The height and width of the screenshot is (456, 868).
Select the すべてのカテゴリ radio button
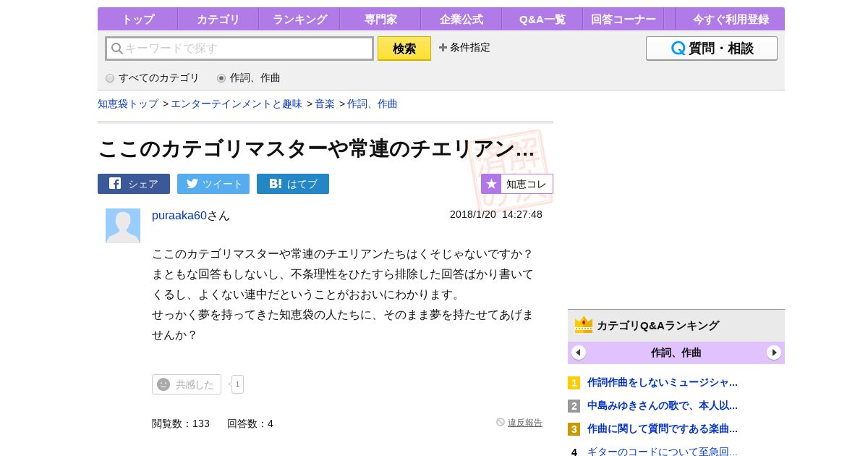coord(110,78)
